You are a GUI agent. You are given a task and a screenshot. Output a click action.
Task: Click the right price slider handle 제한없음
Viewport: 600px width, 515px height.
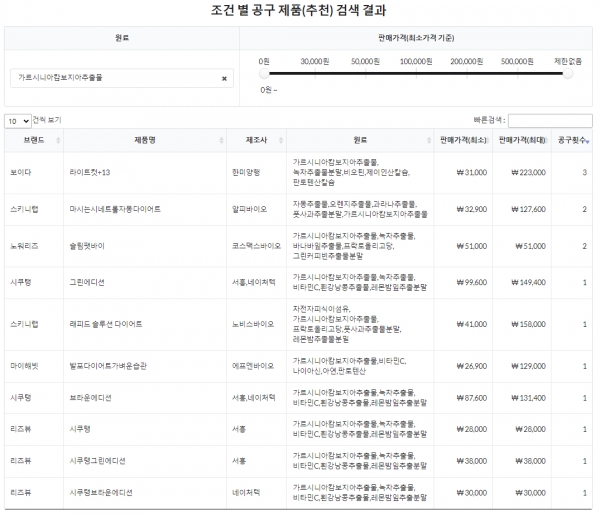point(568,73)
